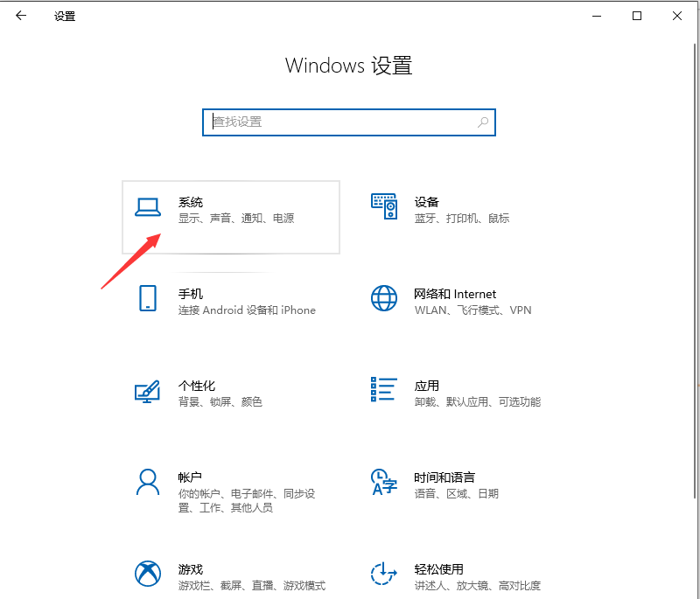The height and width of the screenshot is (599, 700).
Task: Click the Apps list icon
Action: coord(384,391)
